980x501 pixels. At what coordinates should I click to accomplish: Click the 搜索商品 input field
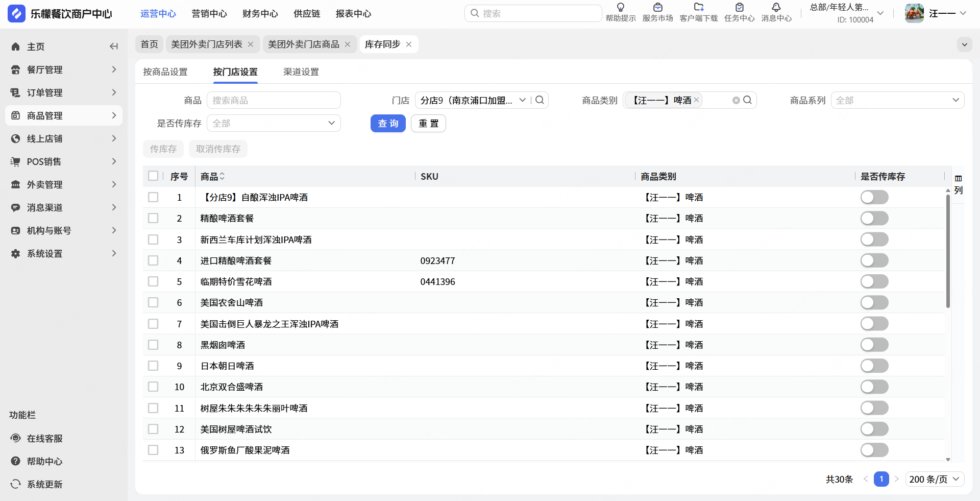(274, 100)
